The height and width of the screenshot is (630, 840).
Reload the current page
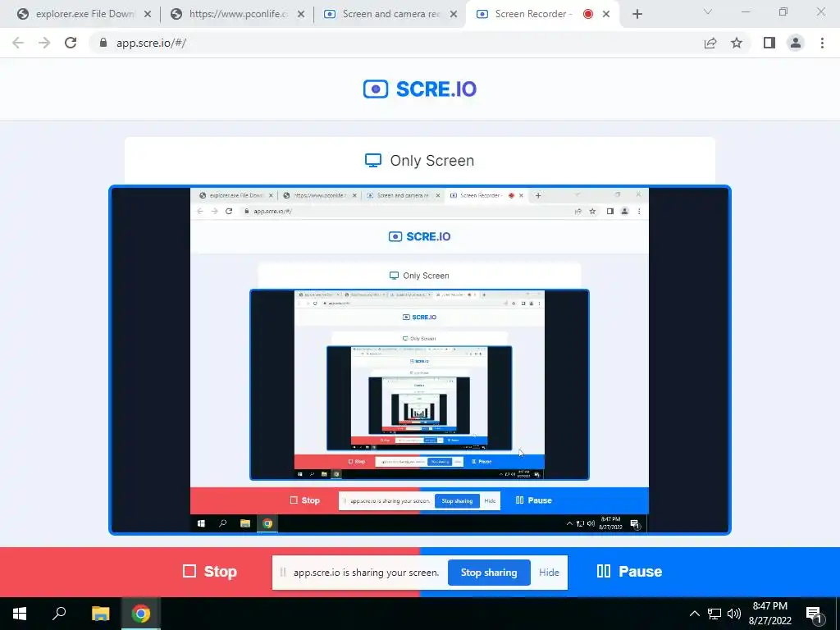click(x=71, y=43)
